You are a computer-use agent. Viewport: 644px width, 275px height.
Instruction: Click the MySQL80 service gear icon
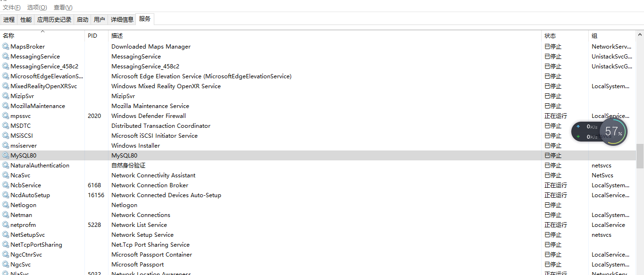(6, 155)
